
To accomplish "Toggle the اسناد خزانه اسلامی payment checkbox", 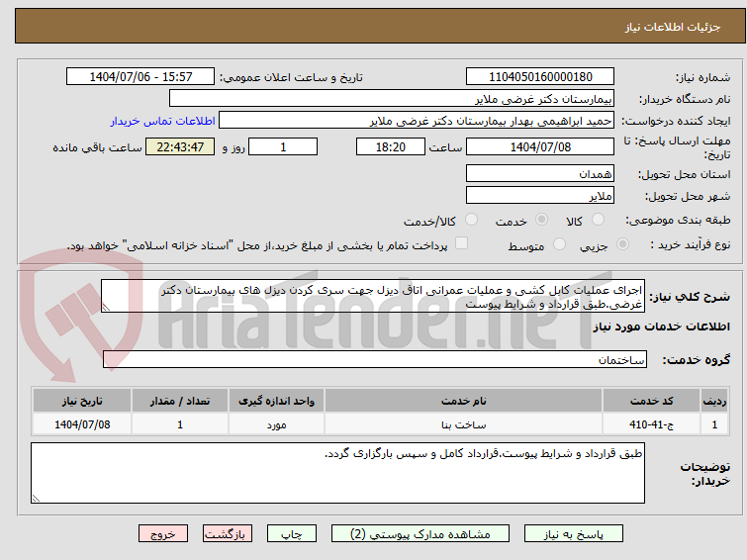I will [461, 243].
